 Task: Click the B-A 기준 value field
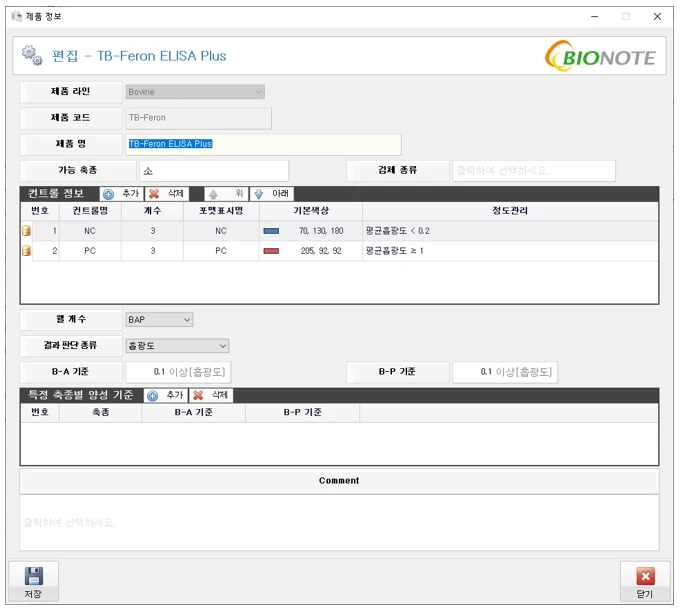click(x=178, y=372)
